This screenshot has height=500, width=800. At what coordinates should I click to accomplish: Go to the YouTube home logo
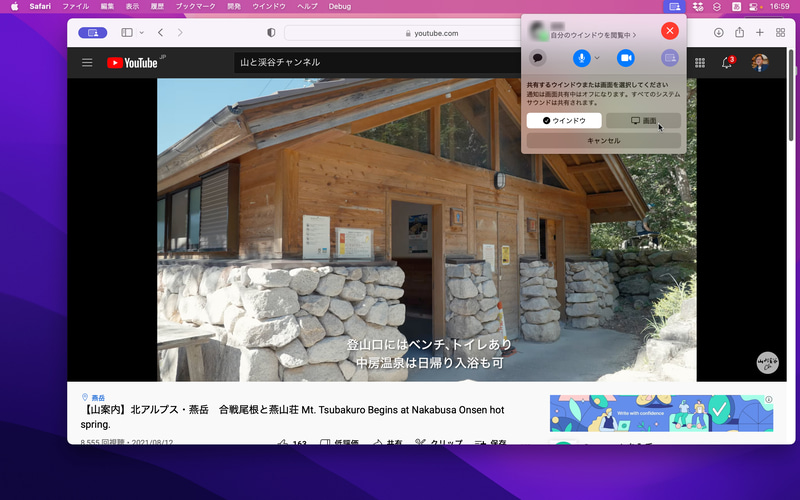[132, 63]
